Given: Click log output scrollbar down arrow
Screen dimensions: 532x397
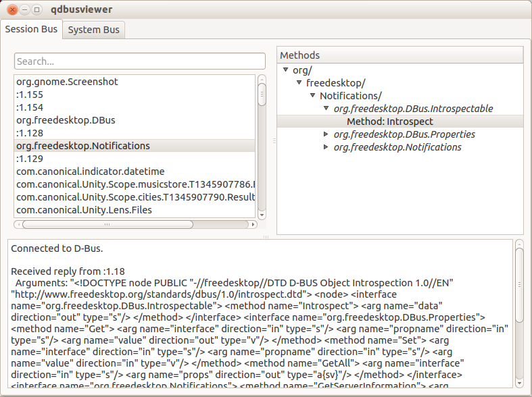Looking at the screenshot, I should (519, 383).
